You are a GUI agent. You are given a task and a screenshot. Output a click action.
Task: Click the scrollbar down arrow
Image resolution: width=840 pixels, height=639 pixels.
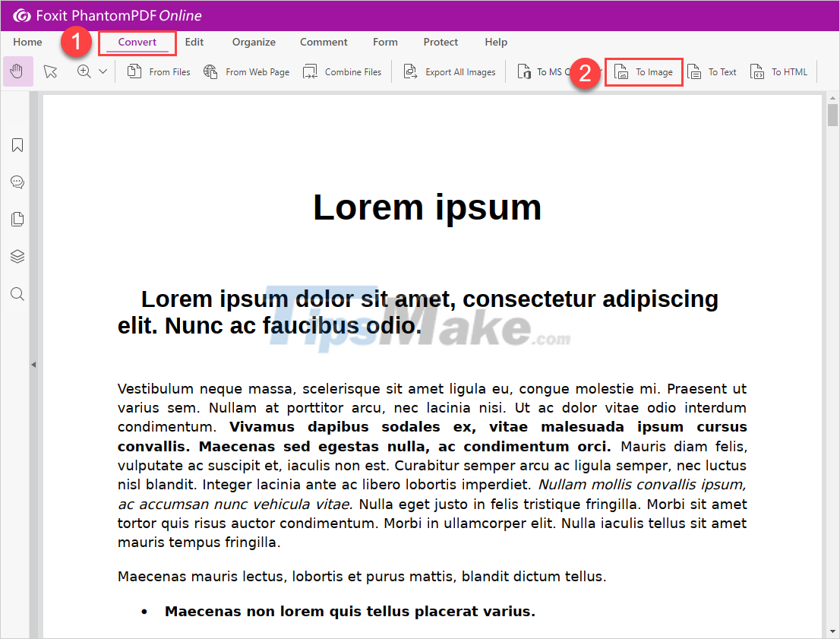pyautogui.click(x=832, y=631)
